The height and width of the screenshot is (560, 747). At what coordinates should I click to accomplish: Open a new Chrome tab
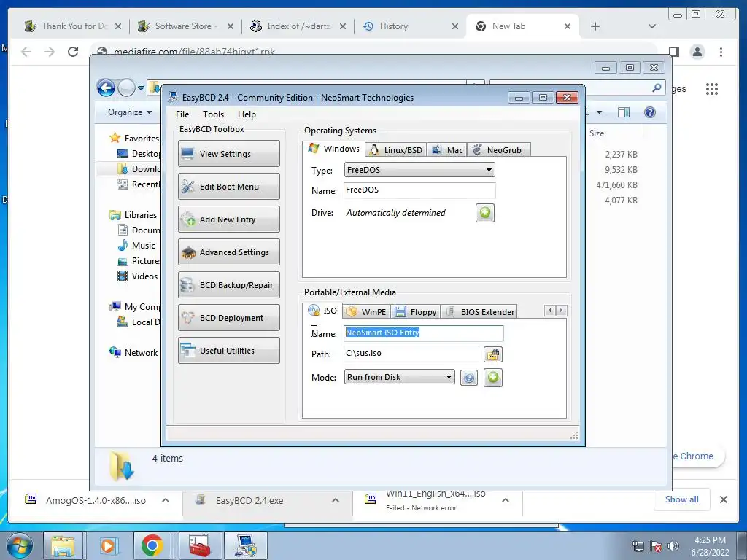tap(595, 26)
